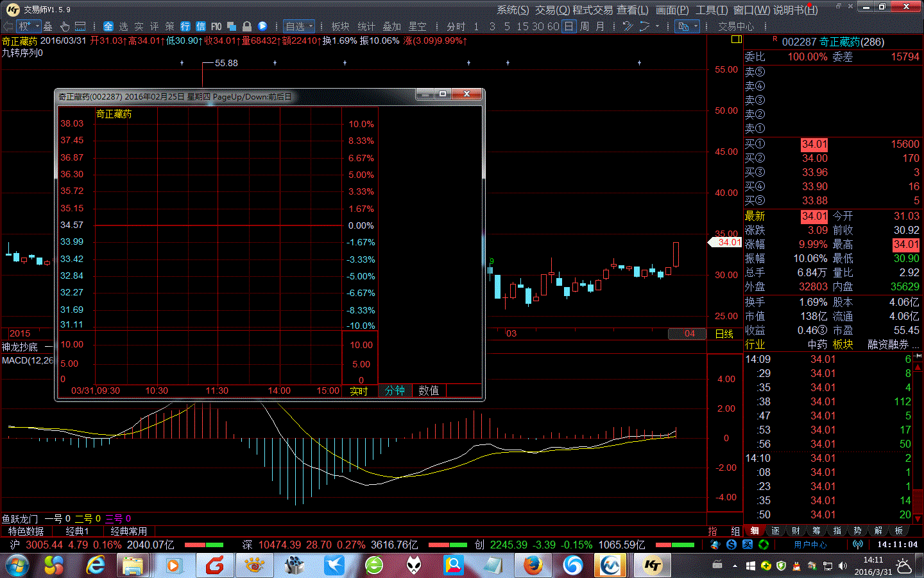Toggle the 全 blue toolbar button
The height and width of the screenshot is (578, 924).
pyautogui.click(x=108, y=26)
